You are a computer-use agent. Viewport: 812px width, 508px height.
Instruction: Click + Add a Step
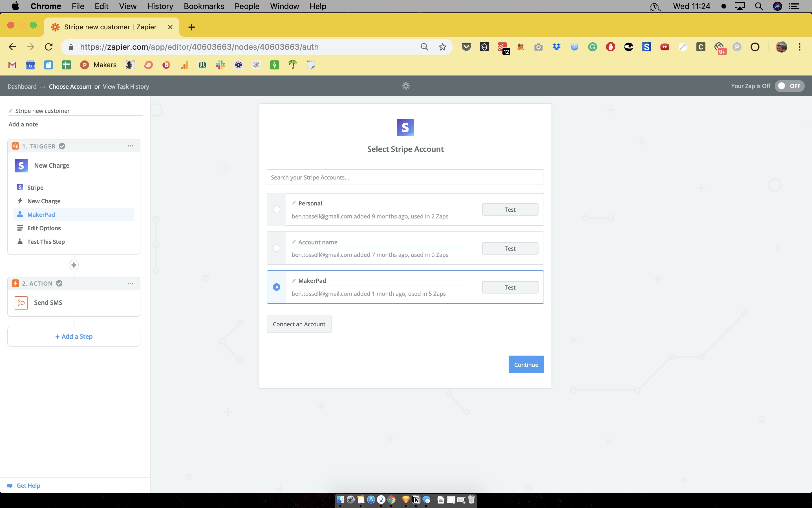(74, 336)
